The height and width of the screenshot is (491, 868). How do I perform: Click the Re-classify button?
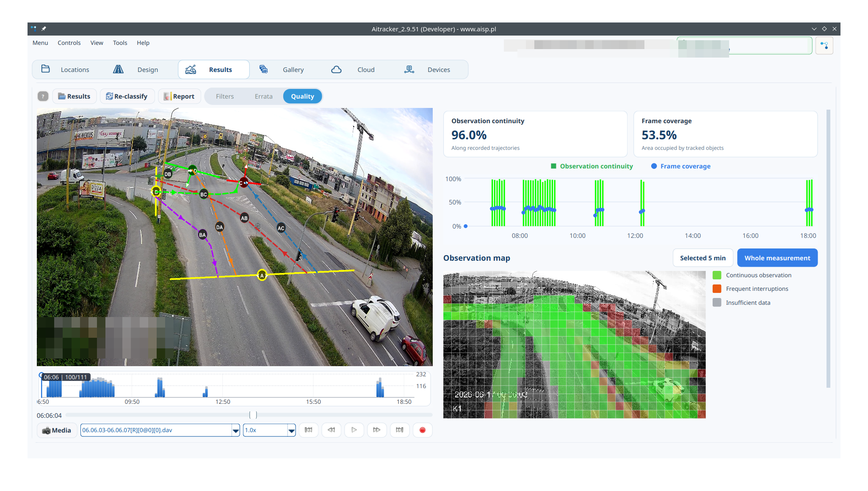point(127,97)
